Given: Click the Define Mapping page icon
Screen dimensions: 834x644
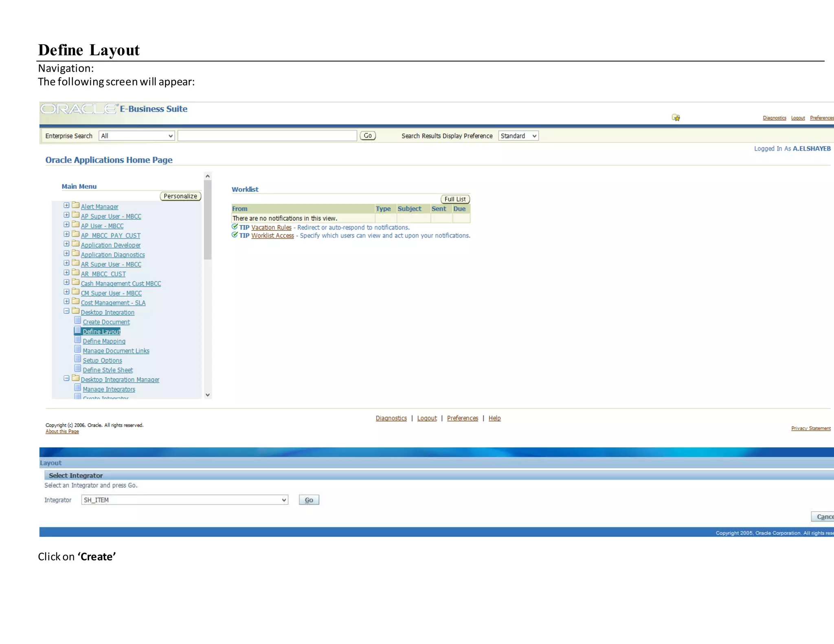Looking at the screenshot, I should click(78, 340).
